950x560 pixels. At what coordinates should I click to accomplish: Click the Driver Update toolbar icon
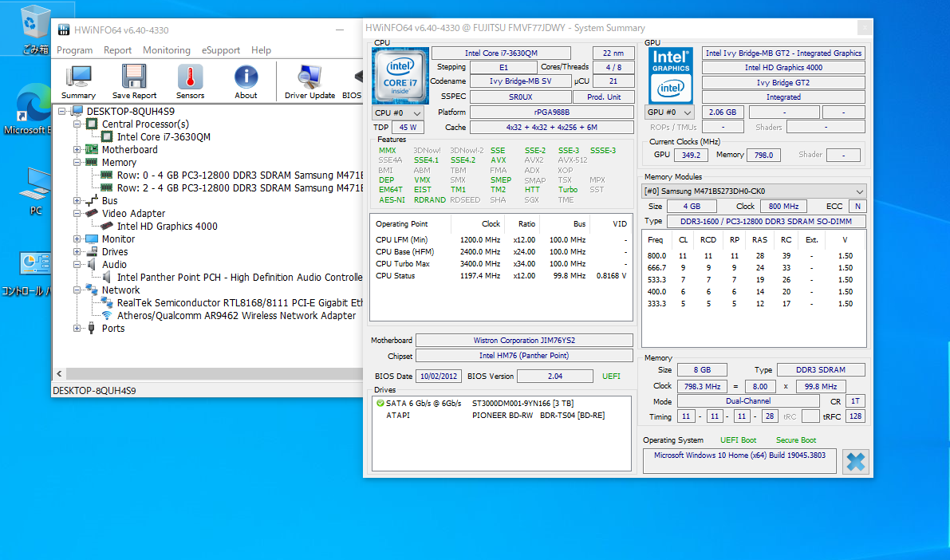click(309, 81)
